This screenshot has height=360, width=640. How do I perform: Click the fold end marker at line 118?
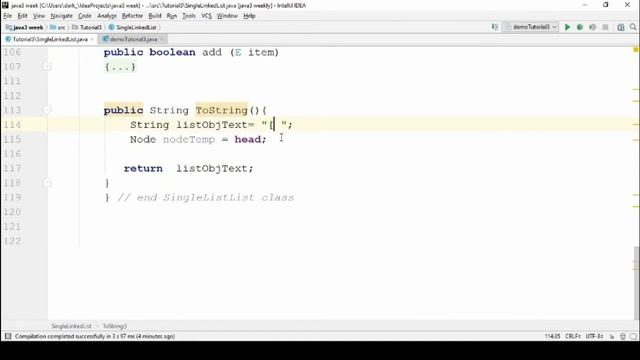[47, 182]
